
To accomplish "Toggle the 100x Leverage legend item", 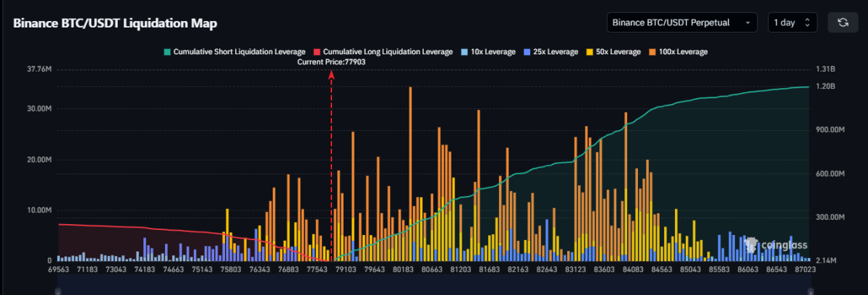I will coord(678,52).
